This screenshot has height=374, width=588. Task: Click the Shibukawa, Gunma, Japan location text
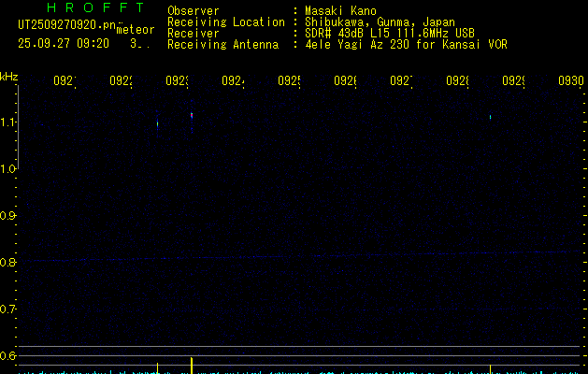(x=380, y=22)
